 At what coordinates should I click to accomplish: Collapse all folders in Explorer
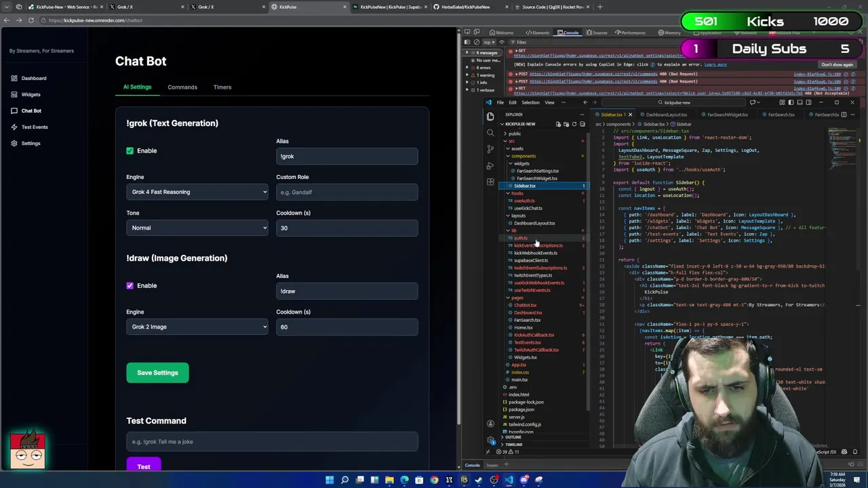point(582,124)
